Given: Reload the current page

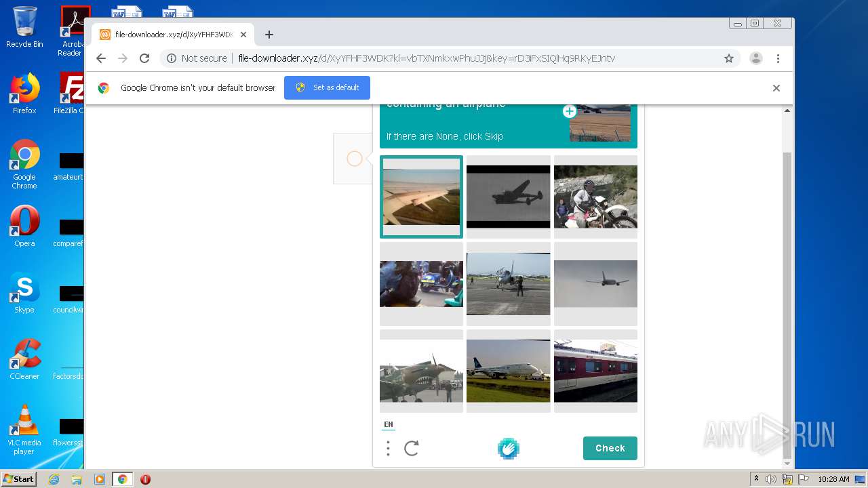Looking at the screenshot, I should coord(144,58).
